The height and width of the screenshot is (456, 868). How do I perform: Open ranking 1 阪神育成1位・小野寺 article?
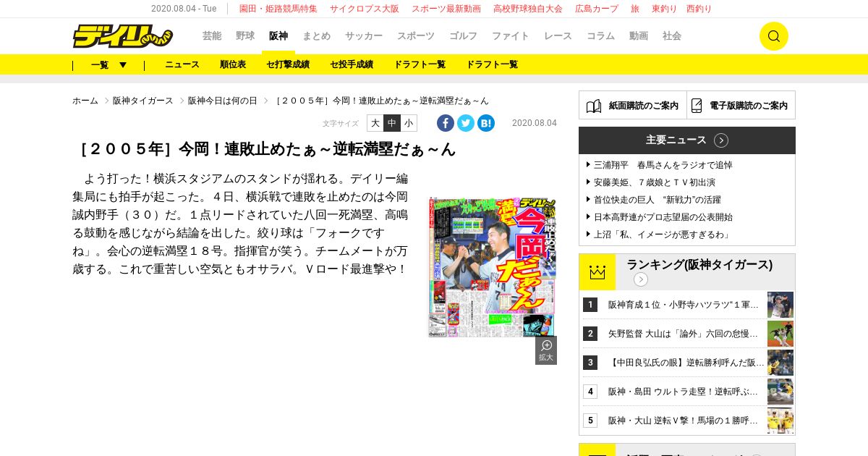[683, 305]
